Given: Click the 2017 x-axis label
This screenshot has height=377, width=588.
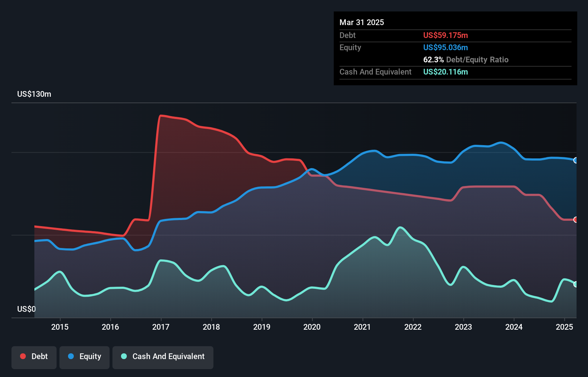Looking at the screenshot, I should (161, 327).
